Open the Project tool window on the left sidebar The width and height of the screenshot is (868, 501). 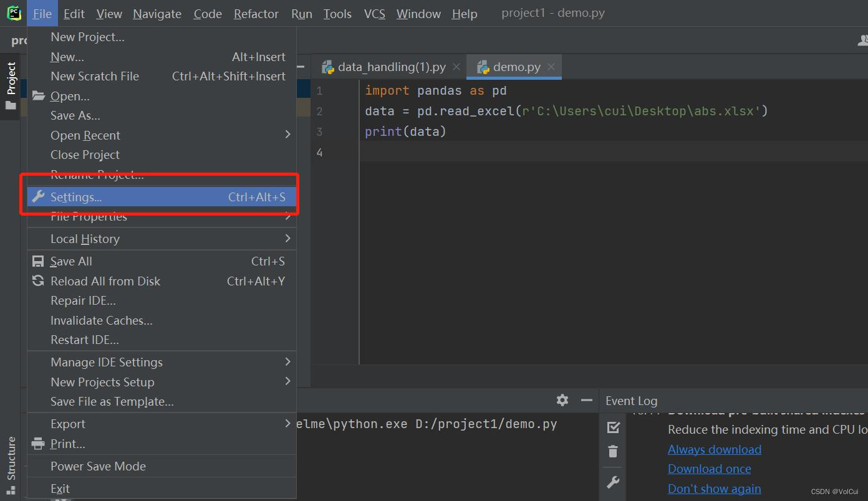point(11,86)
